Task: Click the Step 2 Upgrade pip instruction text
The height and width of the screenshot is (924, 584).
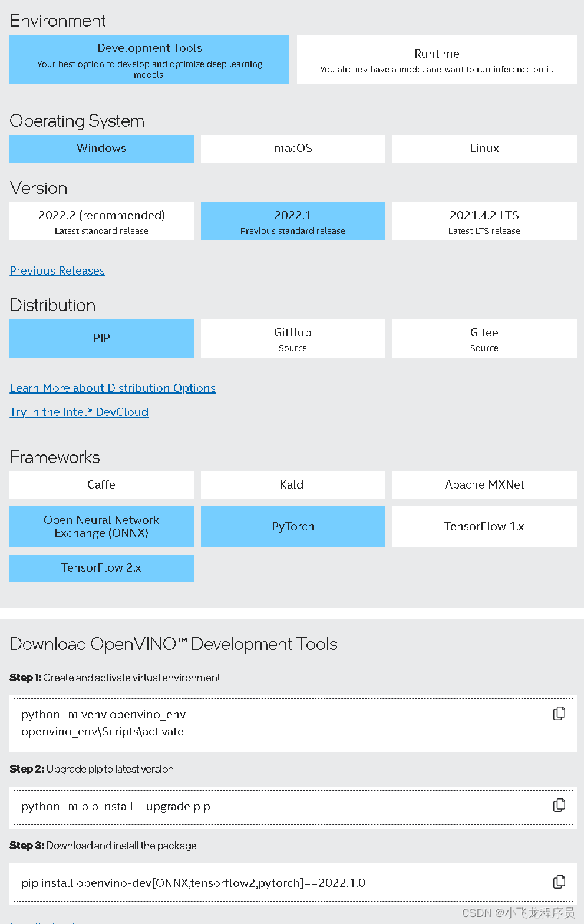Action: point(91,769)
